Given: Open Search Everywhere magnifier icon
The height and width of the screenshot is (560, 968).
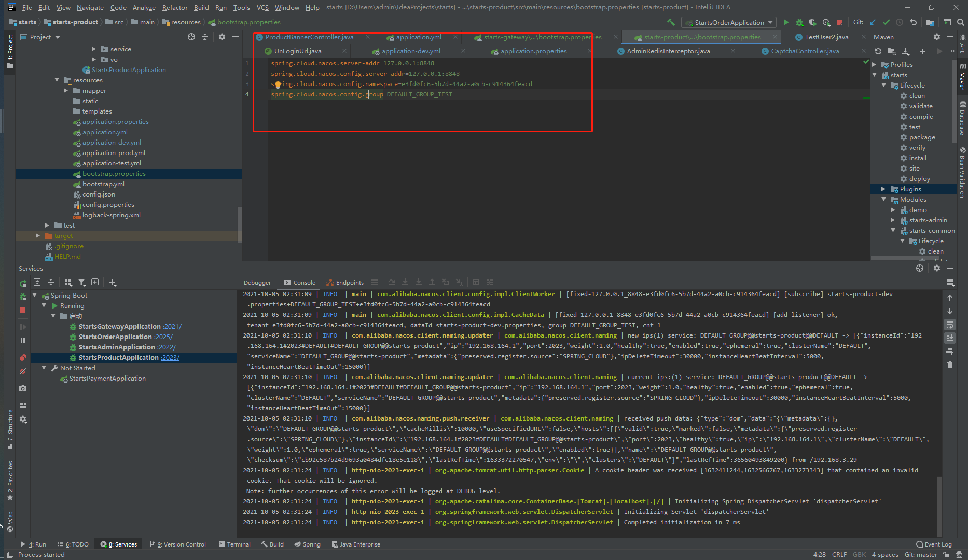Looking at the screenshot, I should tap(960, 22).
